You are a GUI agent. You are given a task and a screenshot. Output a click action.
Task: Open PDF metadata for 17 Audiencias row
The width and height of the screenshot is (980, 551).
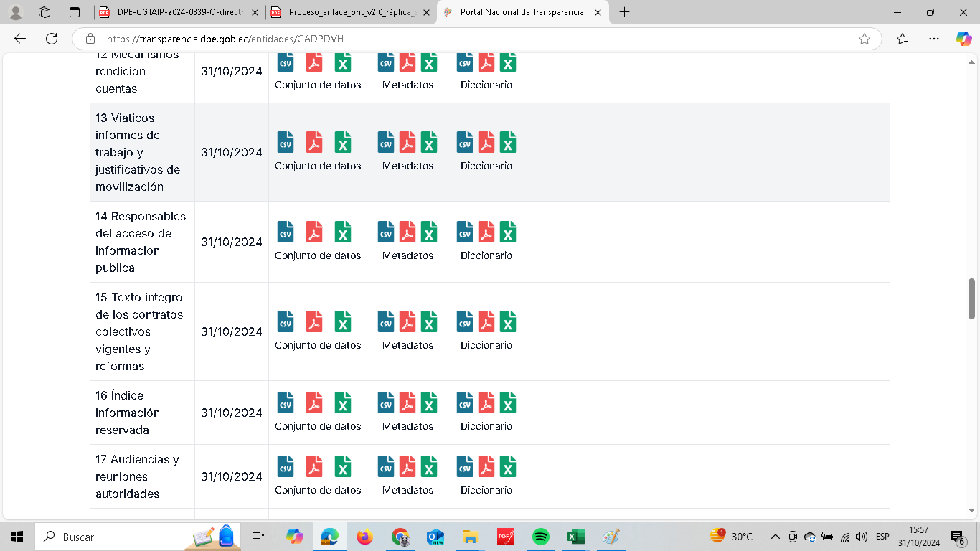(x=407, y=466)
